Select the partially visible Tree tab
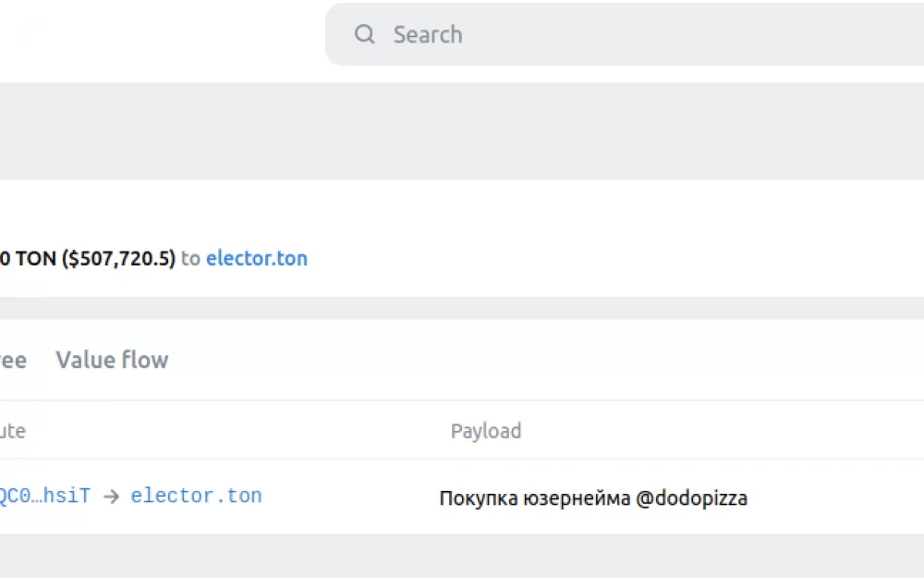Image resolution: width=924 pixels, height=578 pixels. (x=13, y=360)
